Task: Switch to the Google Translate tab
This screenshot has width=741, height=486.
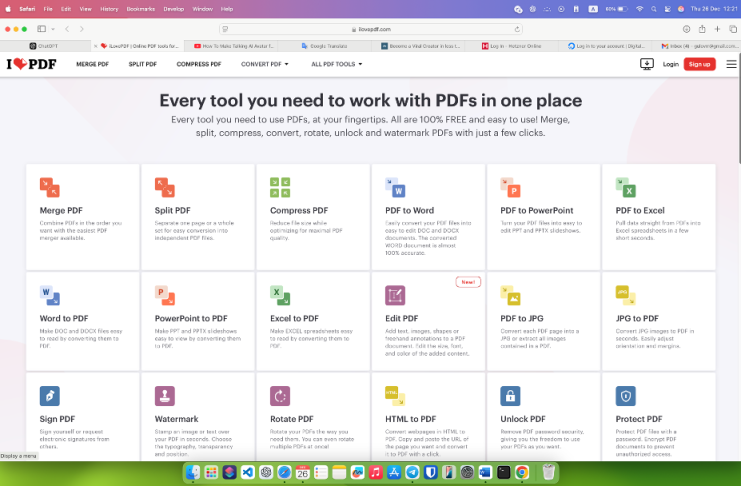Action: 324,46
